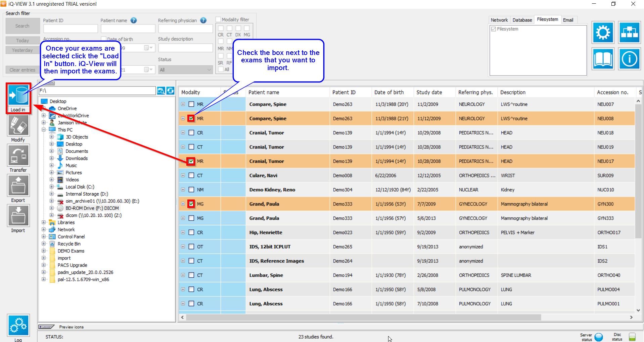Uncheck the Grand, Paula MG 7/7/2009 exam
The height and width of the screenshot is (342, 644).
click(191, 204)
